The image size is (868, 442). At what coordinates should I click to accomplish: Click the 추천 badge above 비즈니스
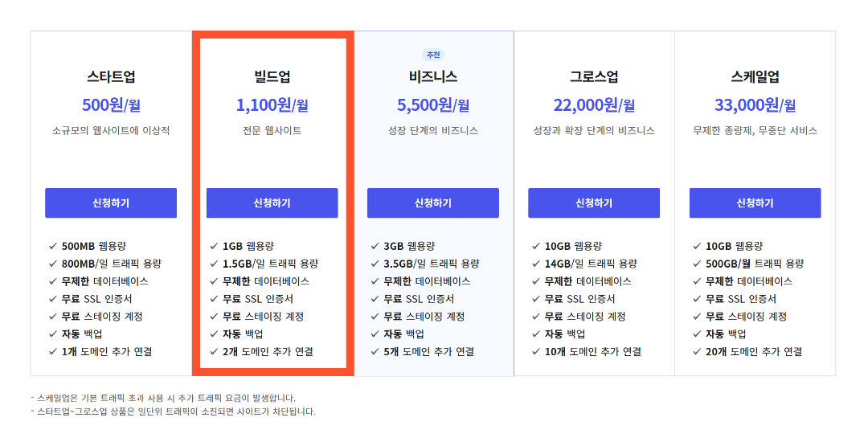click(433, 55)
